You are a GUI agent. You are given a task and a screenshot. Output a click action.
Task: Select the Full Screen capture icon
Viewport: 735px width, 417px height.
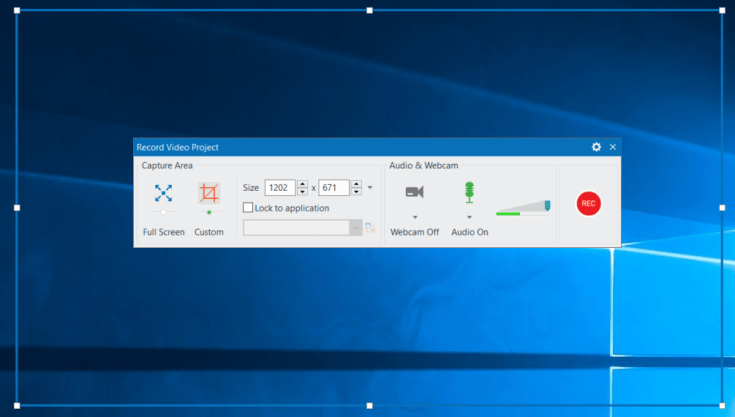click(163, 193)
